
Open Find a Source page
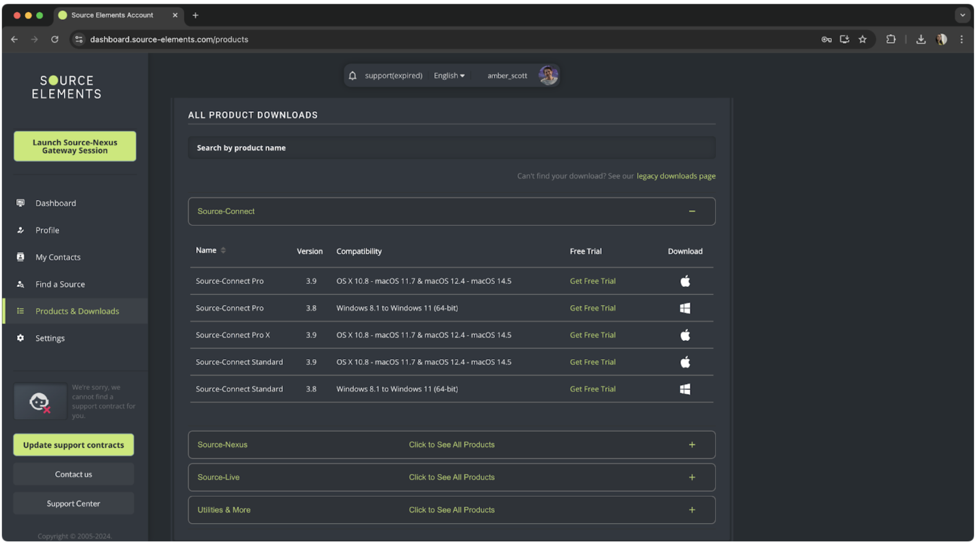click(x=60, y=284)
